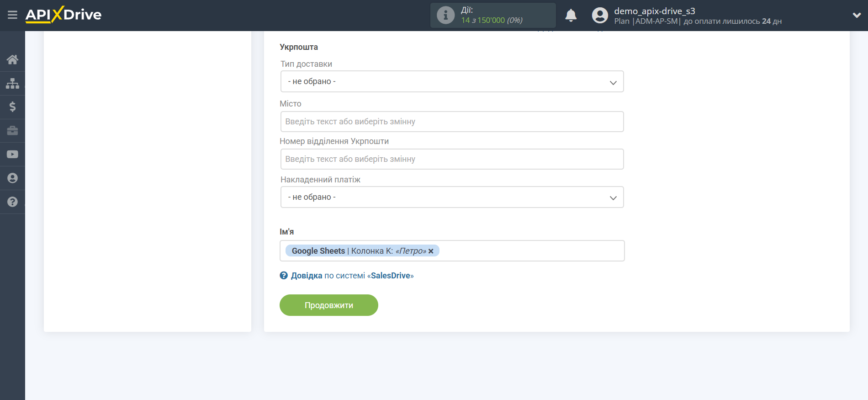Open the Довідка help link
This screenshot has width=868, height=400.
(307, 276)
